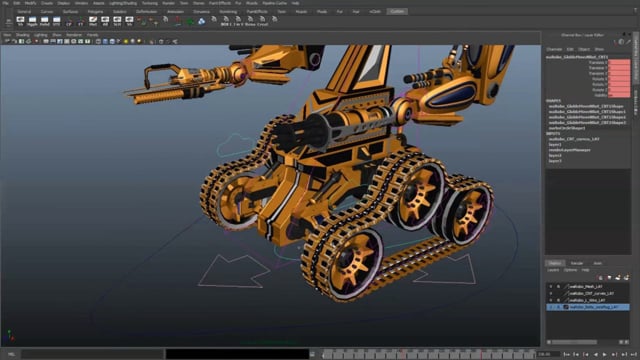Image resolution: width=640 pixels, height=360 pixels.
Task: Select the Bots_newRig_LAY highlighted layer
Action: point(588,307)
